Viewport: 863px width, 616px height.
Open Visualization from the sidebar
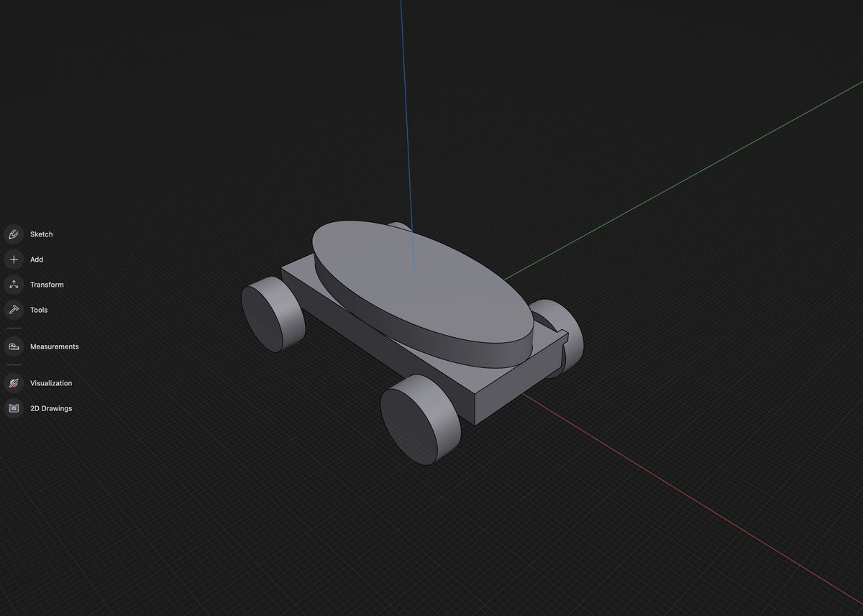[50, 382]
